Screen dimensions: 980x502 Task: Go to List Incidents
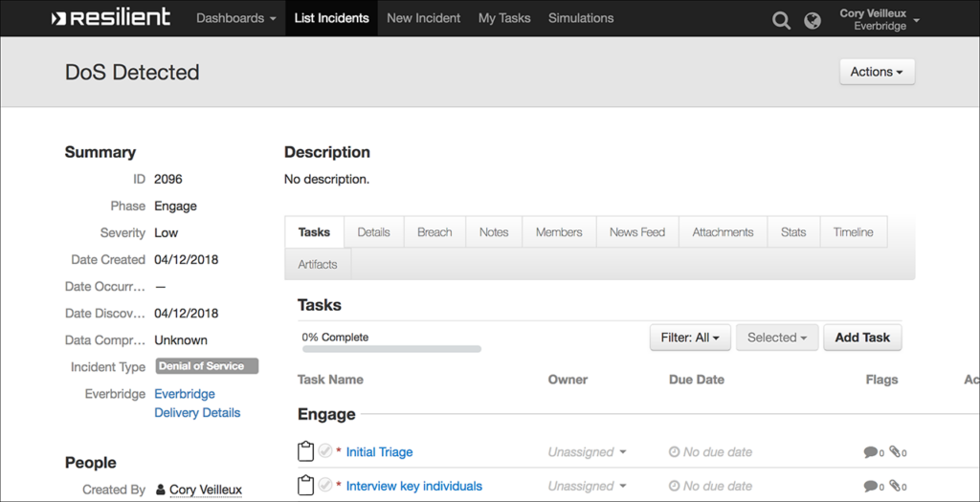332,18
